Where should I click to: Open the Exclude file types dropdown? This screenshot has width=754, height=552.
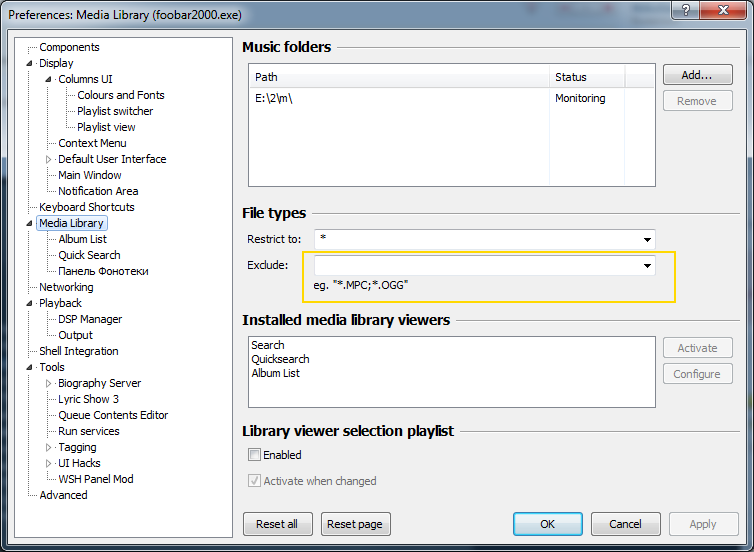(647, 266)
